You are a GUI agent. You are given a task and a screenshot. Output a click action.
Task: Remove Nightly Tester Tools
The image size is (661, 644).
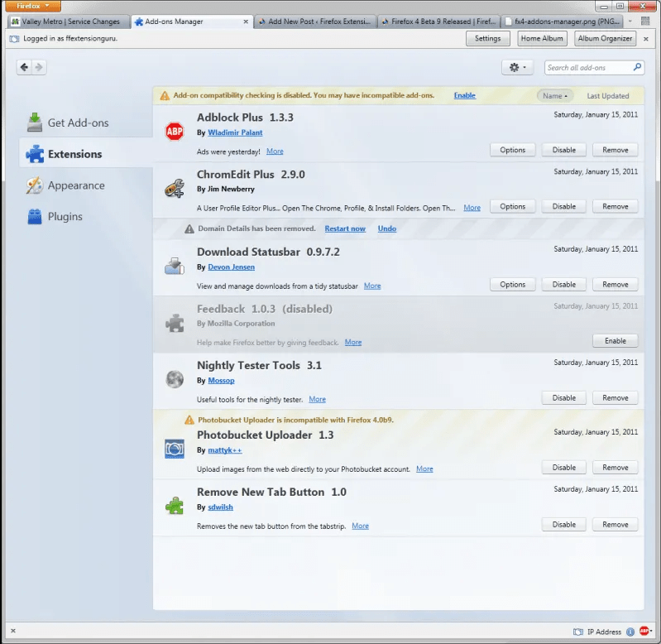tap(615, 397)
